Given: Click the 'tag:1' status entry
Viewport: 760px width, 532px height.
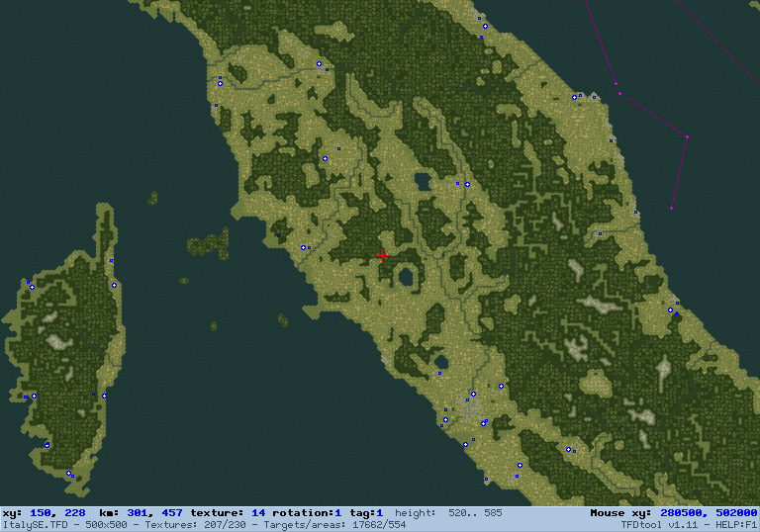Looking at the screenshot, I should point(366,512).
